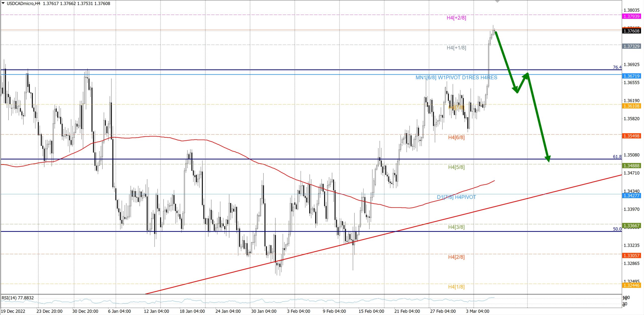Click the green 1.33667 price tag

tap(631, 226)
